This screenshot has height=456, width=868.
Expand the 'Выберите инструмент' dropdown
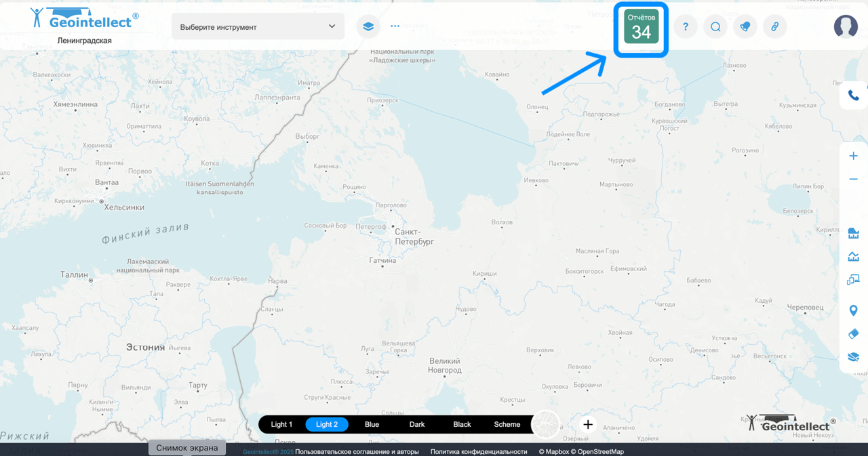pyautogui.click(x=258, y=27)
